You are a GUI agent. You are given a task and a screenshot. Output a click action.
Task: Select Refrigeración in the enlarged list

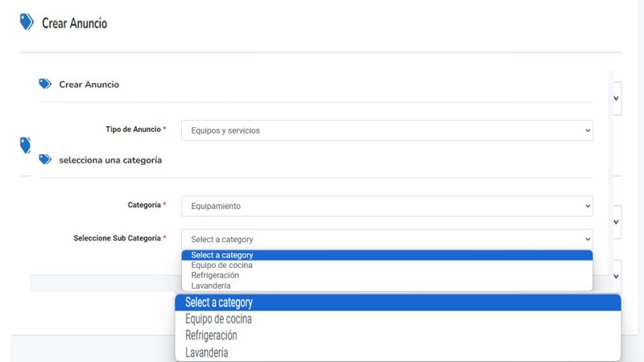pyautogui.click(x=211, y=335)
